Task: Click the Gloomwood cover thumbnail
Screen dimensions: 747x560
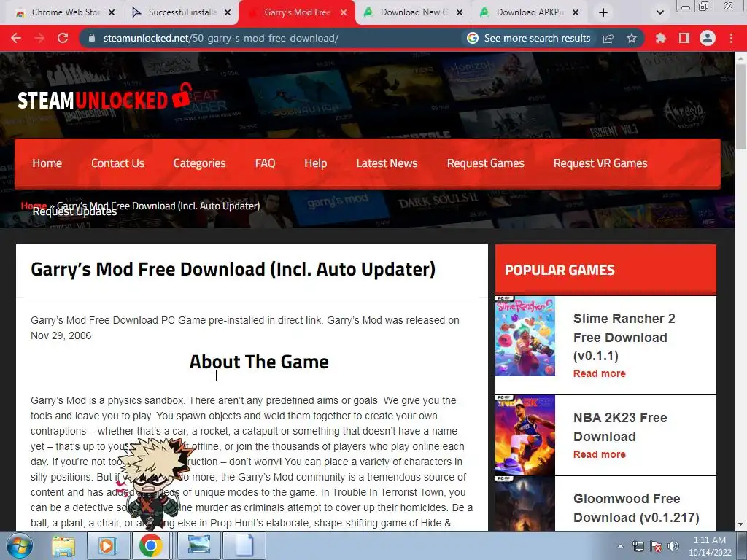Action: pyautogui.click(x=525, y=504)
